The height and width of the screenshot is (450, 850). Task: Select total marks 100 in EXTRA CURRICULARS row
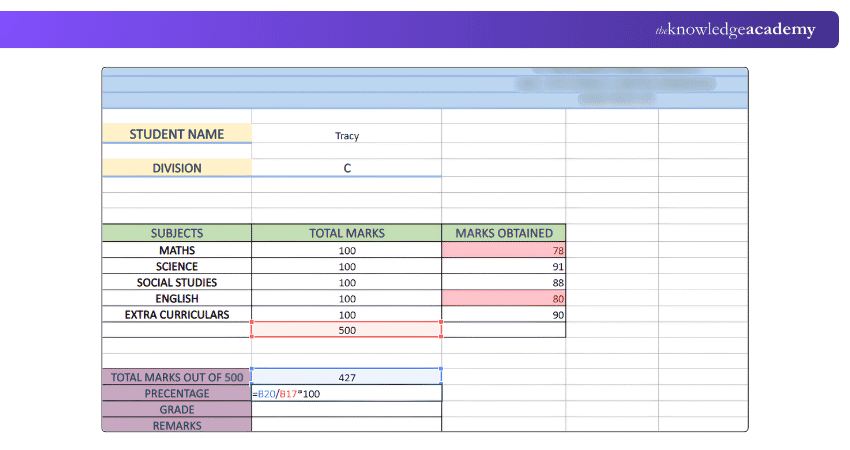click(x=346, y=314)
